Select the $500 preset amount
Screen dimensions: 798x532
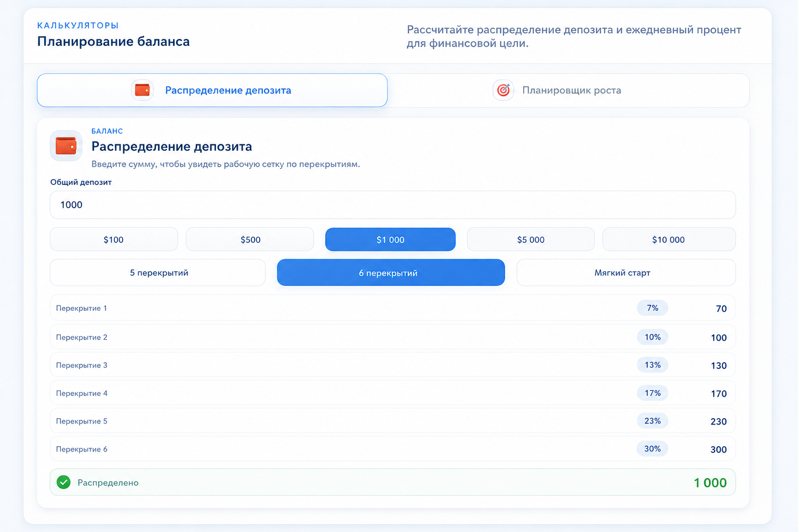point(250,240)
